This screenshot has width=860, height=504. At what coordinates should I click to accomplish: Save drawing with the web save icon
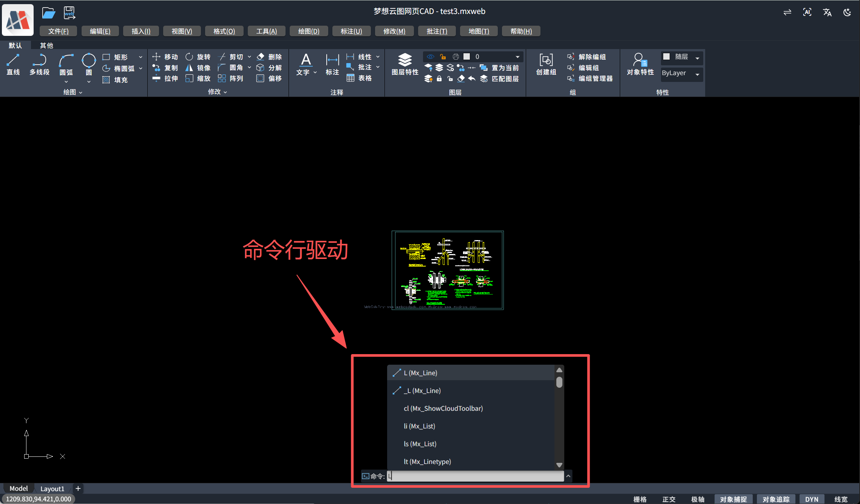(x=69, y=13)
